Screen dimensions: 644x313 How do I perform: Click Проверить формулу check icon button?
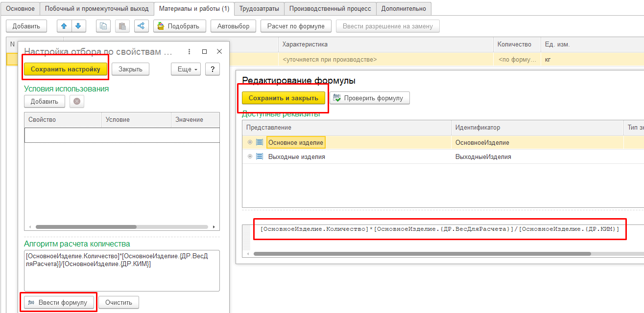369,98
